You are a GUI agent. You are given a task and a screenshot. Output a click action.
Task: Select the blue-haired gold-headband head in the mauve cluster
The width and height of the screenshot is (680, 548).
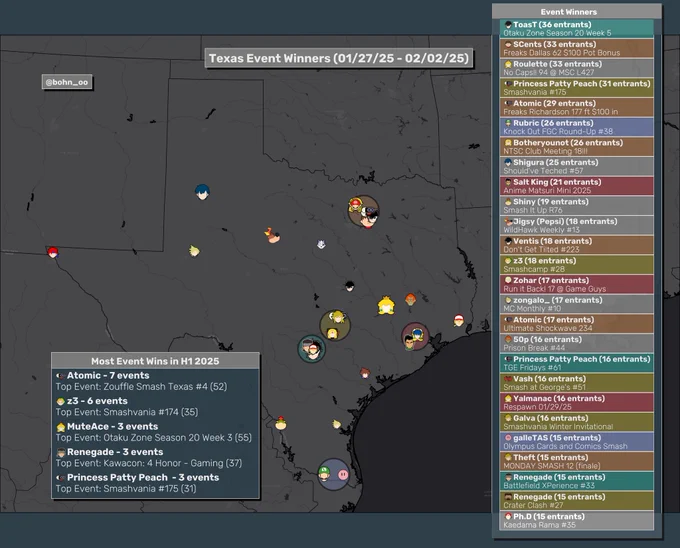coord(417,334)
